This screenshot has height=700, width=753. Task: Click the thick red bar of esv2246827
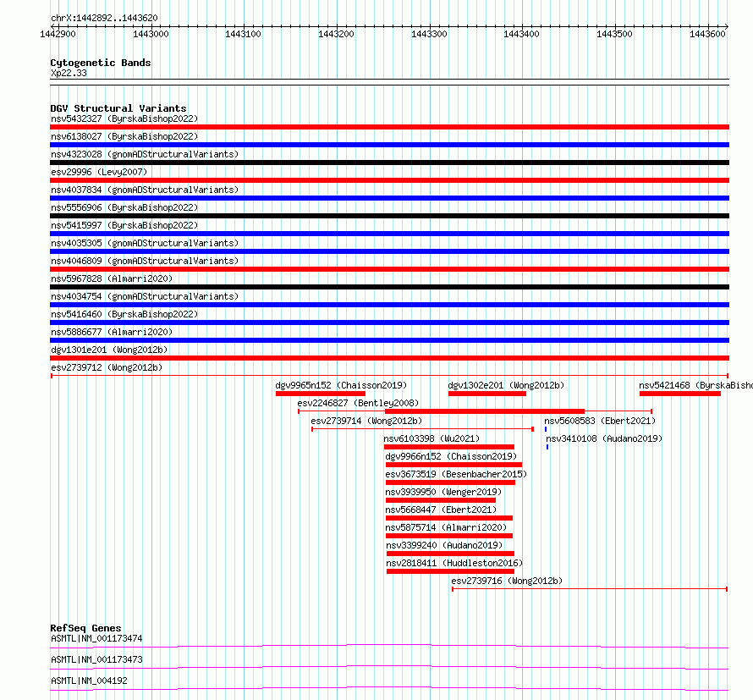485,411
